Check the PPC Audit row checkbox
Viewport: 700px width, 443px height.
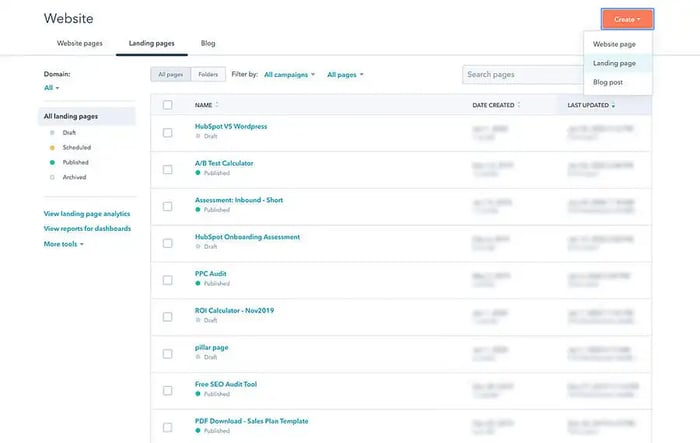click(x=167, y=280)
